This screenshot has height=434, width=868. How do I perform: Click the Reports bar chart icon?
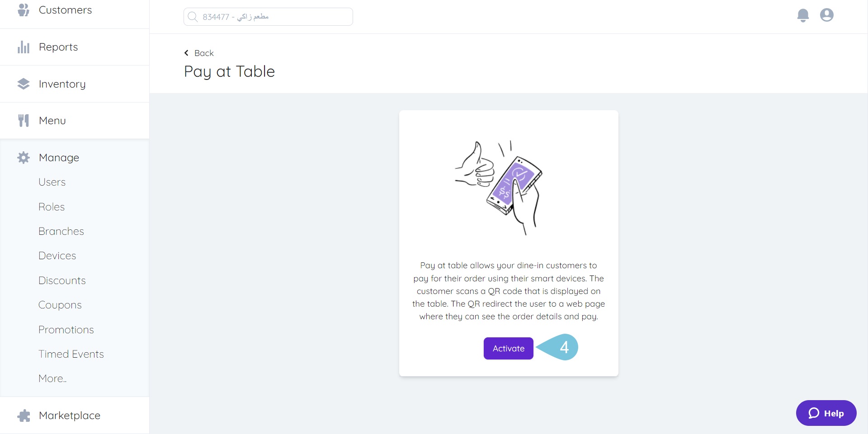click(24, 47)
